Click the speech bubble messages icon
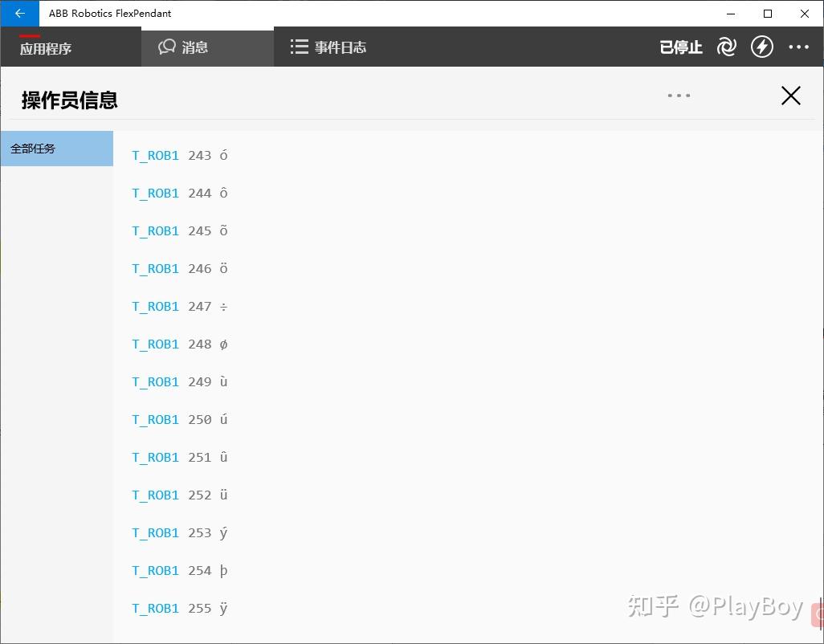The width and height of the screenshot is (824, 644). [x=166, y=47]
